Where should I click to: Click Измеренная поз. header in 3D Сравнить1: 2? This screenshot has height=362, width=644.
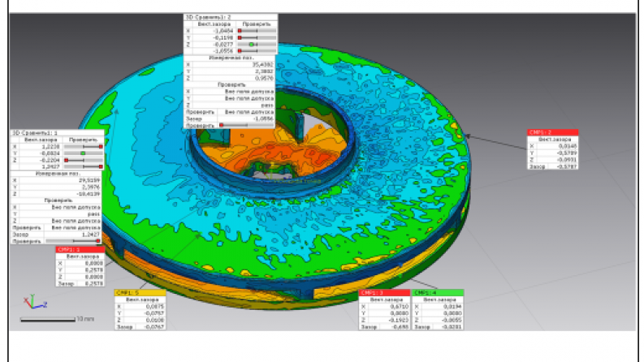tap(231, 58)
